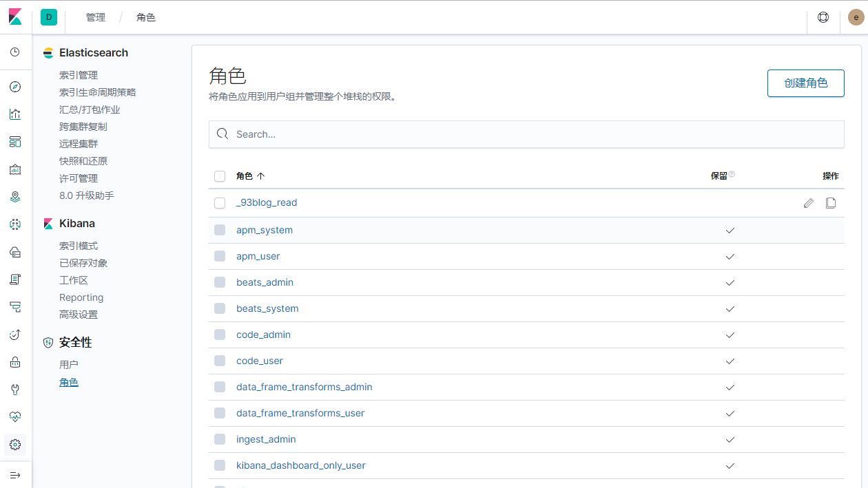Open the help lifebuoy icon

pyautogui.click(x=823, y=17)
